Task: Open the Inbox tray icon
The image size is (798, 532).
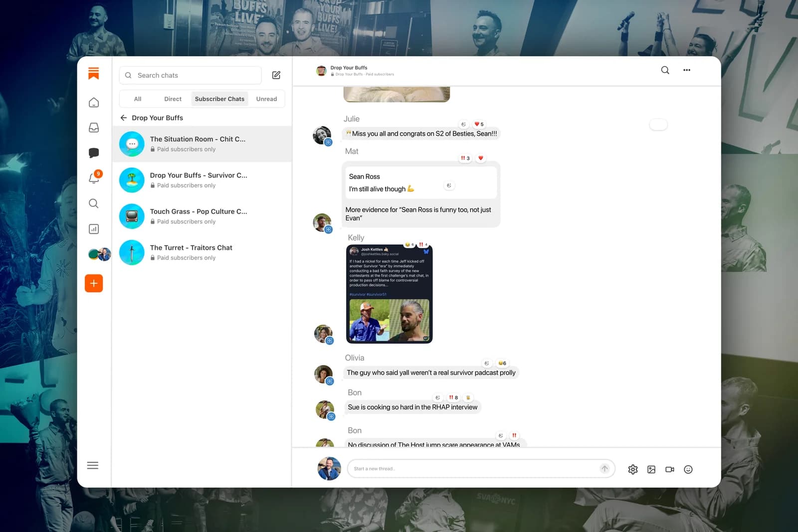Action: (x=94, y=128)
